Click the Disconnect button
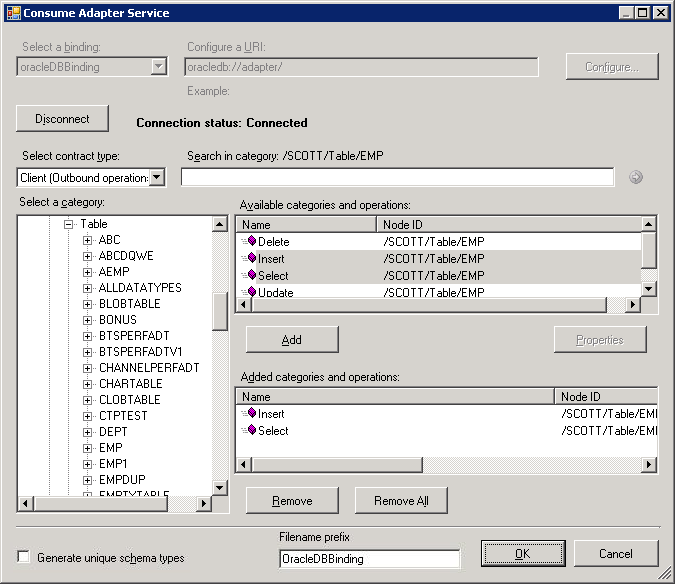Screen dimensions: 675x584 pos(62,118)
